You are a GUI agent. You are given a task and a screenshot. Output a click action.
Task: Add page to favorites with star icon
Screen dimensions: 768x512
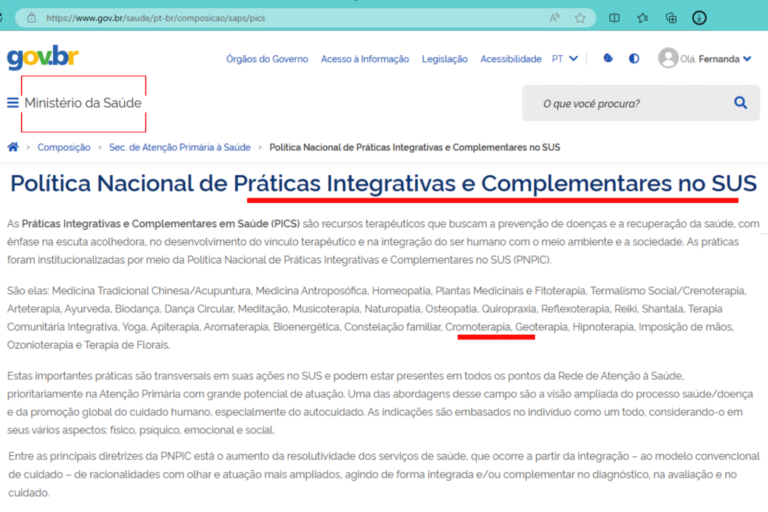point(580,18)
